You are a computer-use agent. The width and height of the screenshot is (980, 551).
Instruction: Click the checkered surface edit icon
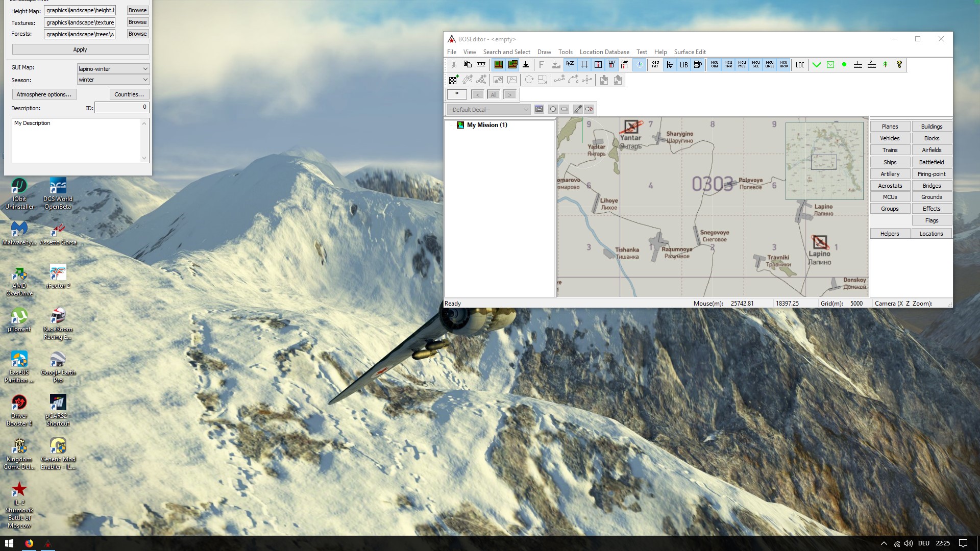coord(453,80)
